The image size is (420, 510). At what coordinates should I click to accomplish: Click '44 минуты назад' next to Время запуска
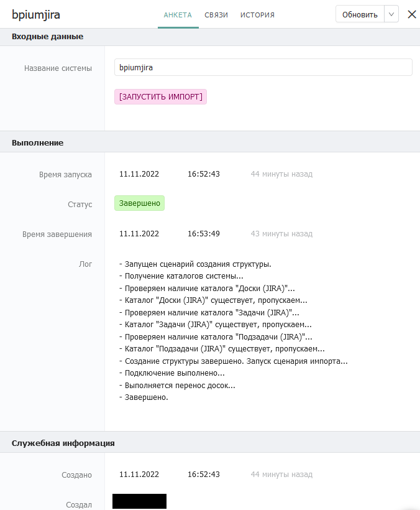click(x=281, y=174)
